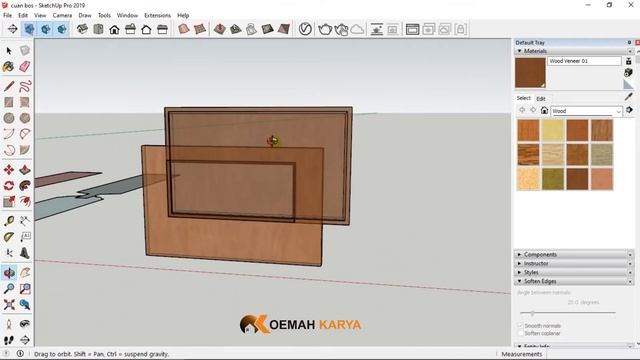Open the V-Ray asset editor
640x360 pixels.
(x=305, y=29)
